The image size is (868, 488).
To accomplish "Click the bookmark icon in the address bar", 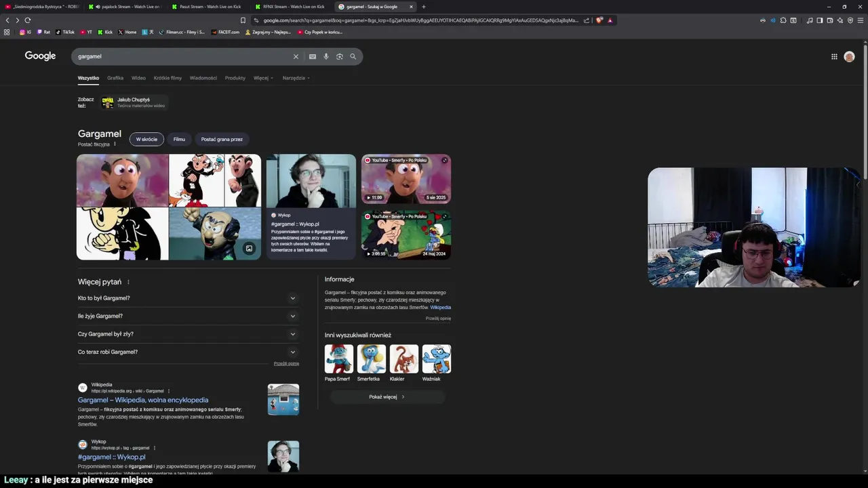I will point(243,20).
